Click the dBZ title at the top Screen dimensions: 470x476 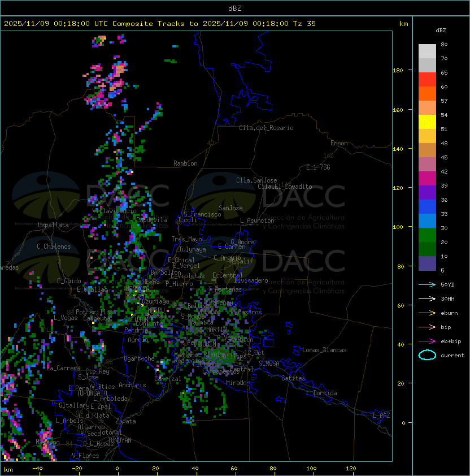coord(235,8)
